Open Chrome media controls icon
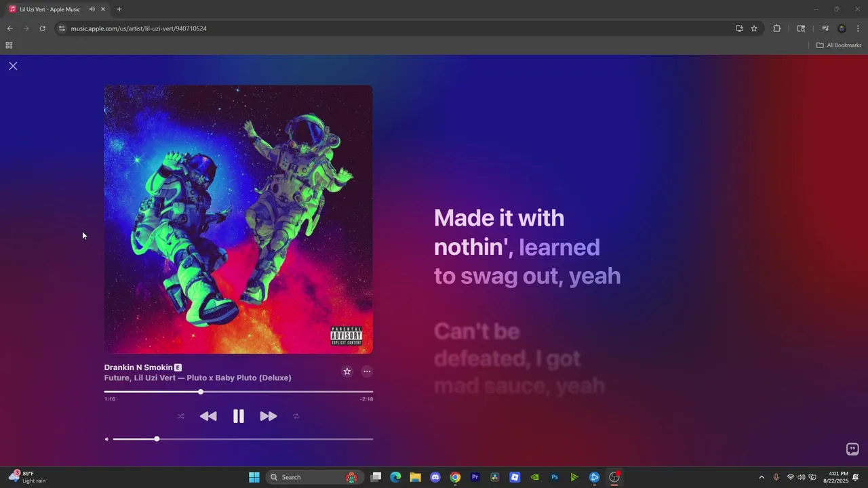Image resolution: width=868 pixels, height=488 pixels. [x=825, y=28]
